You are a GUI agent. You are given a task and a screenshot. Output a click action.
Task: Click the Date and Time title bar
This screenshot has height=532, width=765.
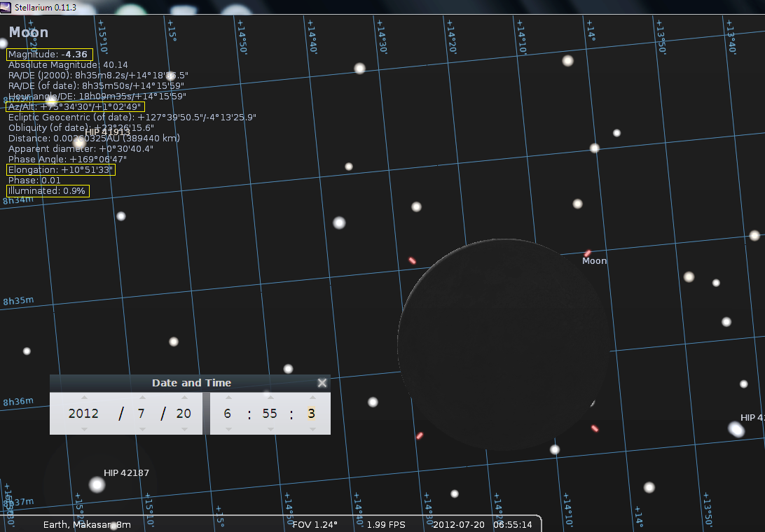tap(191, 383)
